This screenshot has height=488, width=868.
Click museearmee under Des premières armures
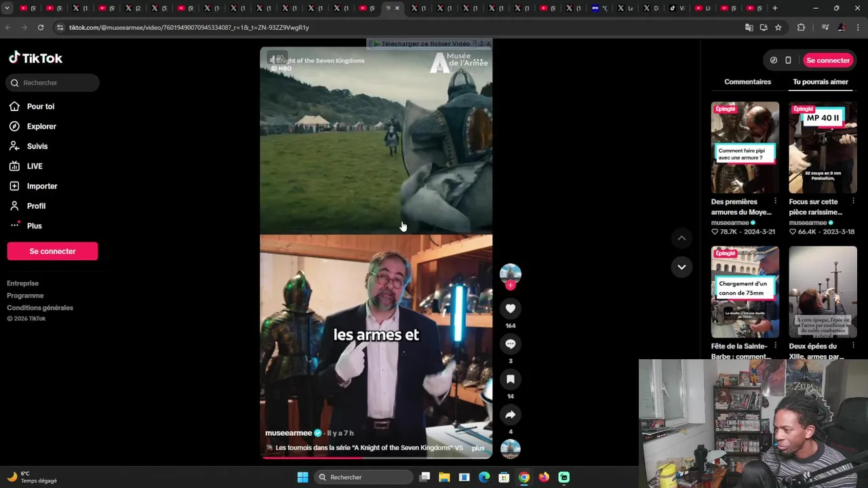(x=730, y=222)
